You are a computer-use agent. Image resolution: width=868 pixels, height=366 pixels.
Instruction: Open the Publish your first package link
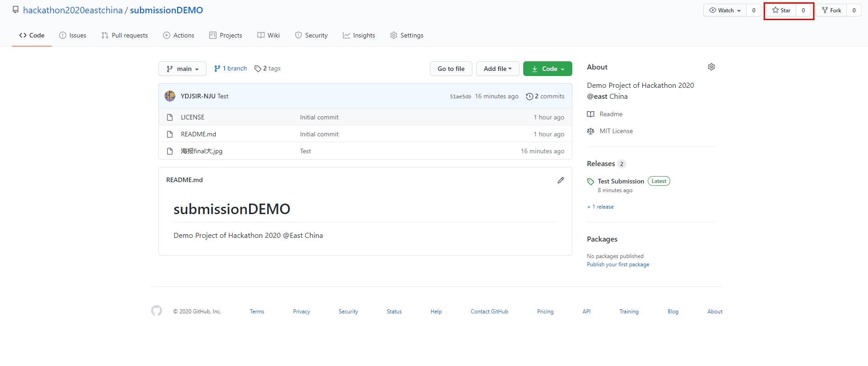pos(618,264)
